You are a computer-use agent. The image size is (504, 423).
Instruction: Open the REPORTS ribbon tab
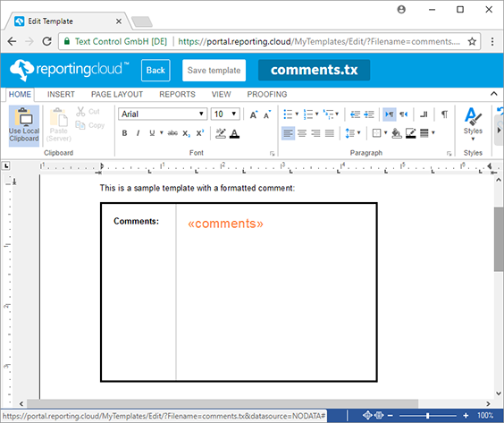[x=178, y=94]
